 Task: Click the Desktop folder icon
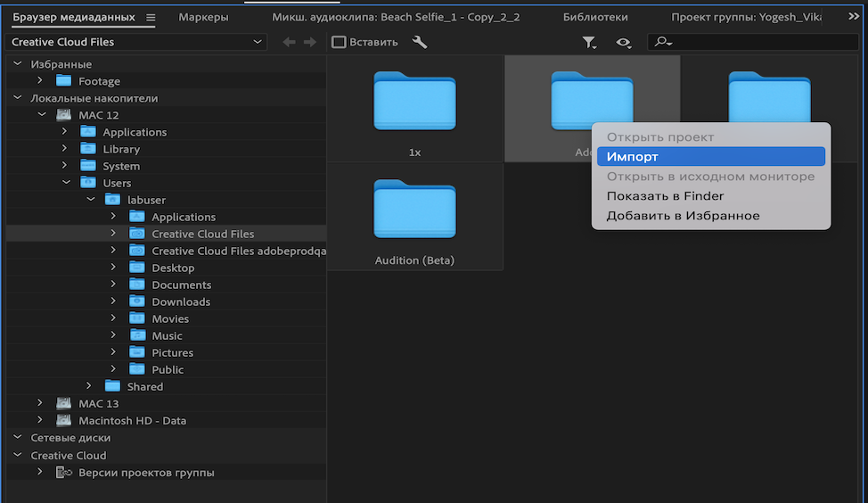(136, 268)
